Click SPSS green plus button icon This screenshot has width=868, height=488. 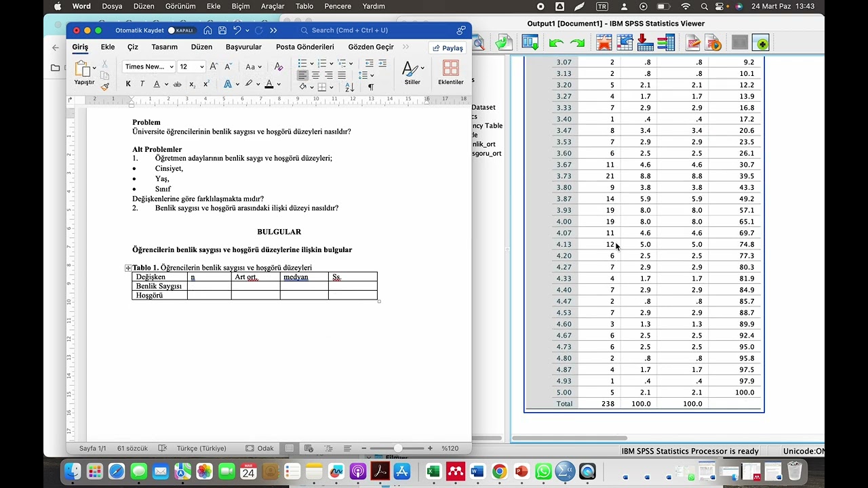click(761, 43)
